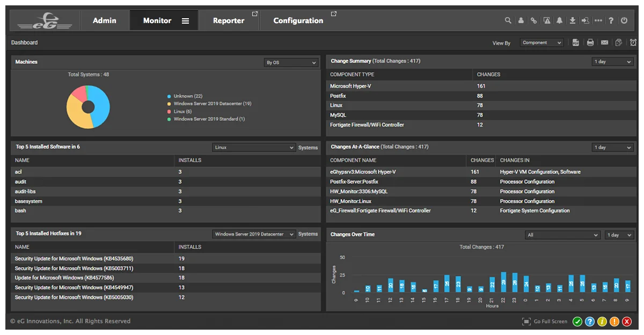Export dashboard as PDF icon
Image resolution: width=644 pixels, height=335 pixels.
576,42
